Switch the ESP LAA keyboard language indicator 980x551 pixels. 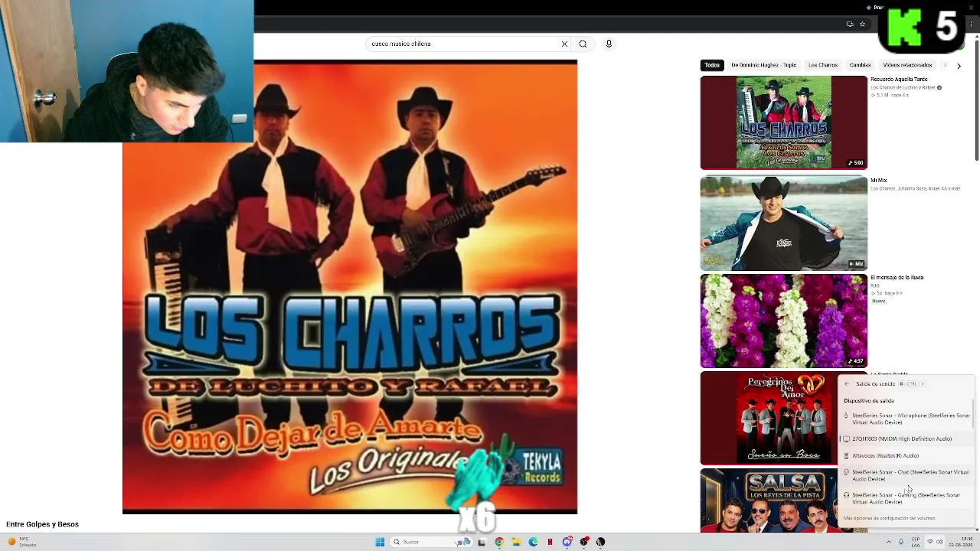coord(916,542)
